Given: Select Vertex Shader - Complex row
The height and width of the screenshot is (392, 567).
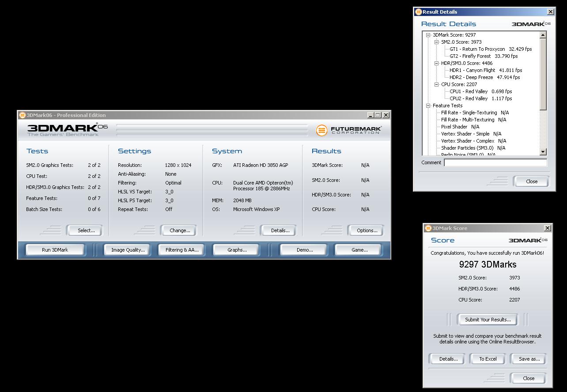Looking at the screenshot, I should [473, 141].
